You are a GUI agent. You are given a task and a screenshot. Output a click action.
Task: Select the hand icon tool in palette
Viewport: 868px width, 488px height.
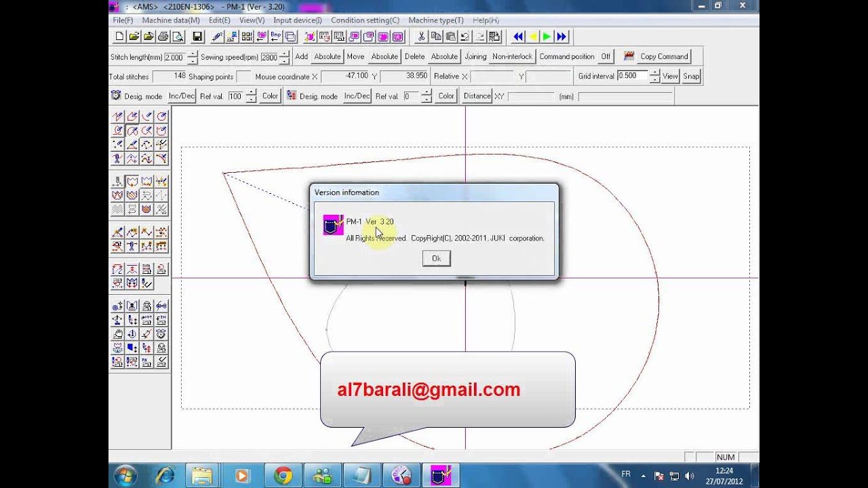tap(117, 333)
